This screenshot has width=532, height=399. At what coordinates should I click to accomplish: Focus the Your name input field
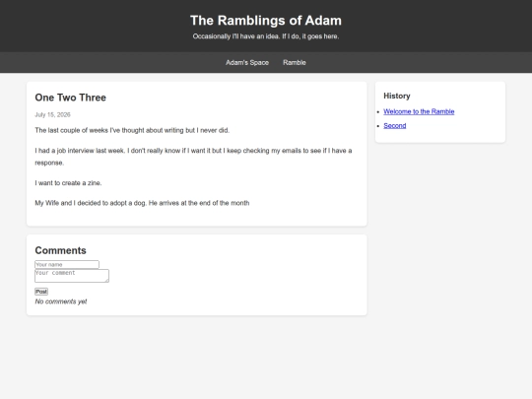67,264
